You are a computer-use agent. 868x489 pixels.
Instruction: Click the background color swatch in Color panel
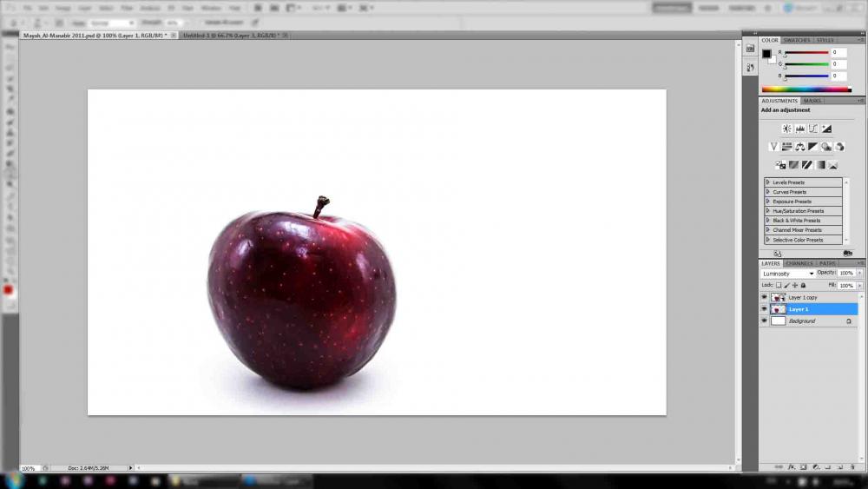tap(773, 60)
